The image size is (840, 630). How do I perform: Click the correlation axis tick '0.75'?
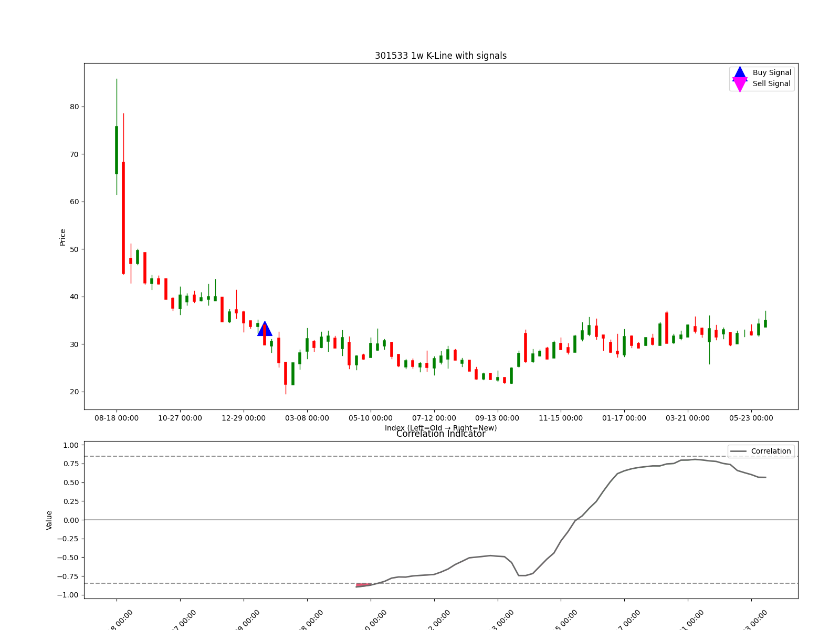[x=71, y=464]
